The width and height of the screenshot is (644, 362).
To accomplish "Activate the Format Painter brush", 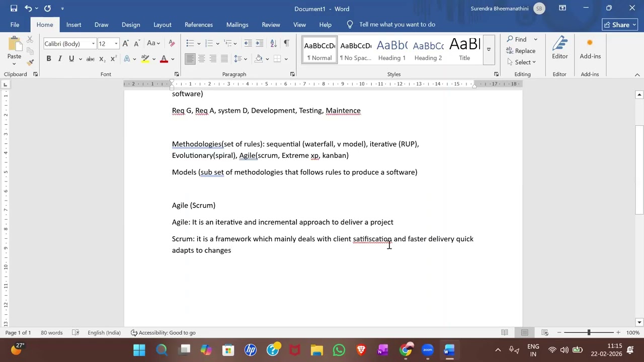I will tap(30, 62).
